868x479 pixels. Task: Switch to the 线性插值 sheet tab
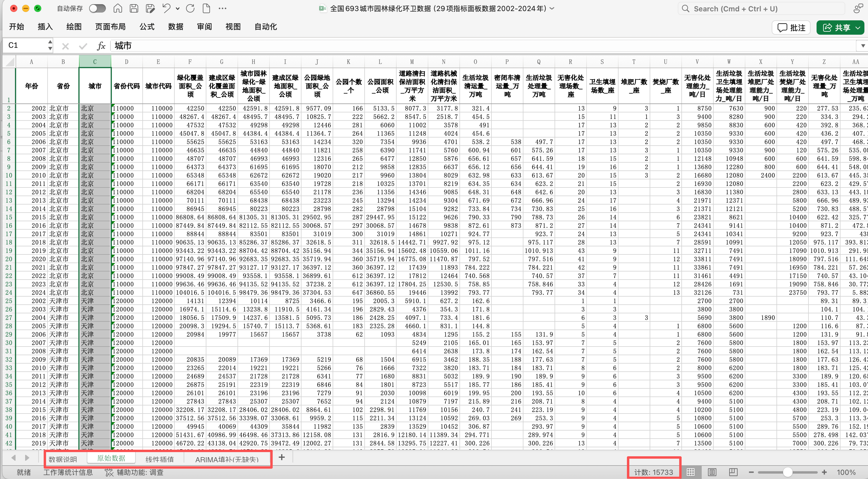(x=159, y=459)
